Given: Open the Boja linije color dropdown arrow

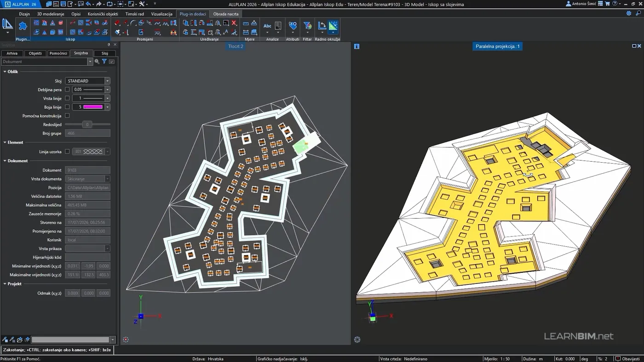Looking at the screenshot, I should 107,107.
